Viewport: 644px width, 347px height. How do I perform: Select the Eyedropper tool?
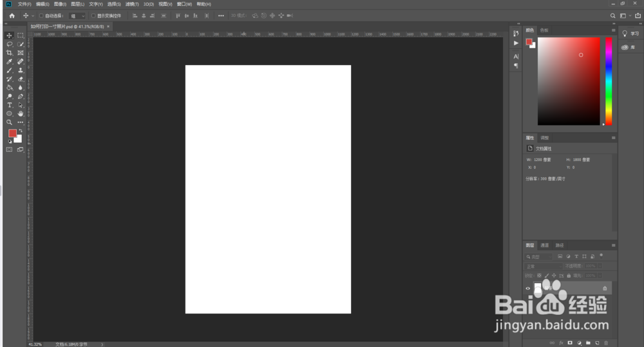click(x=9, y=62)
